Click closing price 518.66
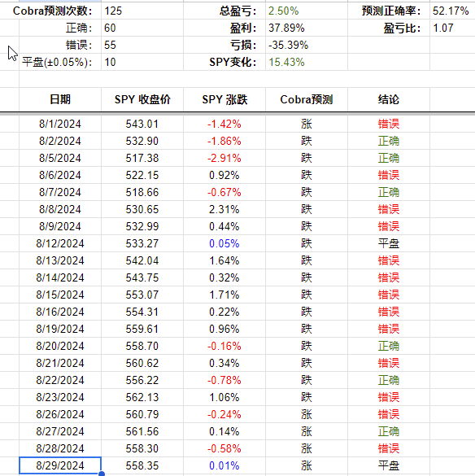 coord(142,192)
